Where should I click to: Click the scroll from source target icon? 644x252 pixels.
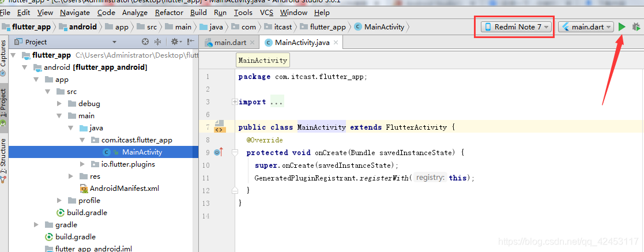click(145, 42)
